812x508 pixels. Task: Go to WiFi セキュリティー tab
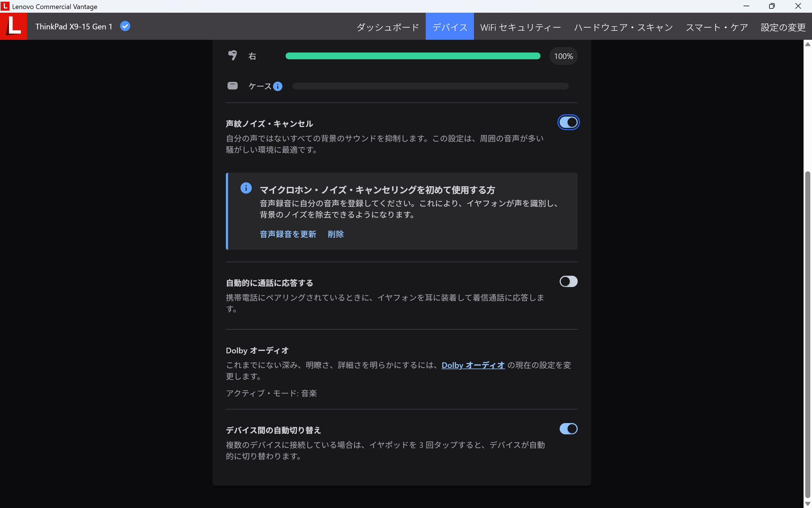click(x=520, y=27)
